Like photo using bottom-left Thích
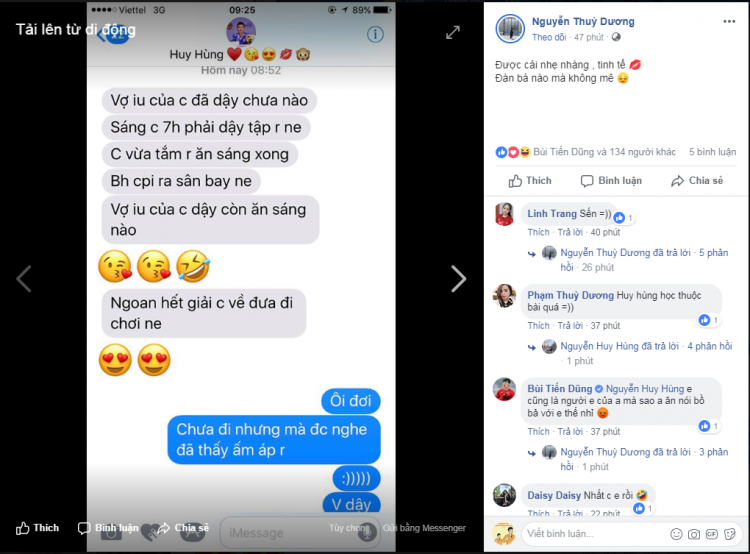The width and height of the screenshot is (750, 554). point(37,528)
